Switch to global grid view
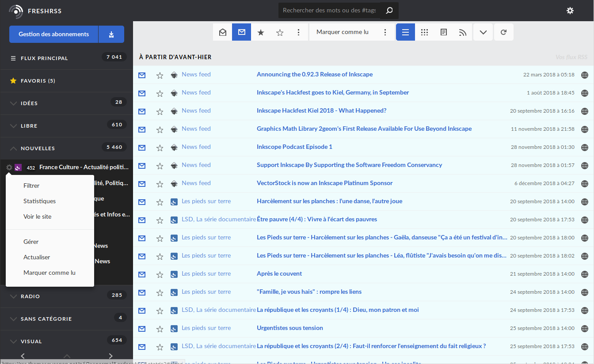Image resolution: width=594 pixels, height=364 pixels. click(424, 32)
